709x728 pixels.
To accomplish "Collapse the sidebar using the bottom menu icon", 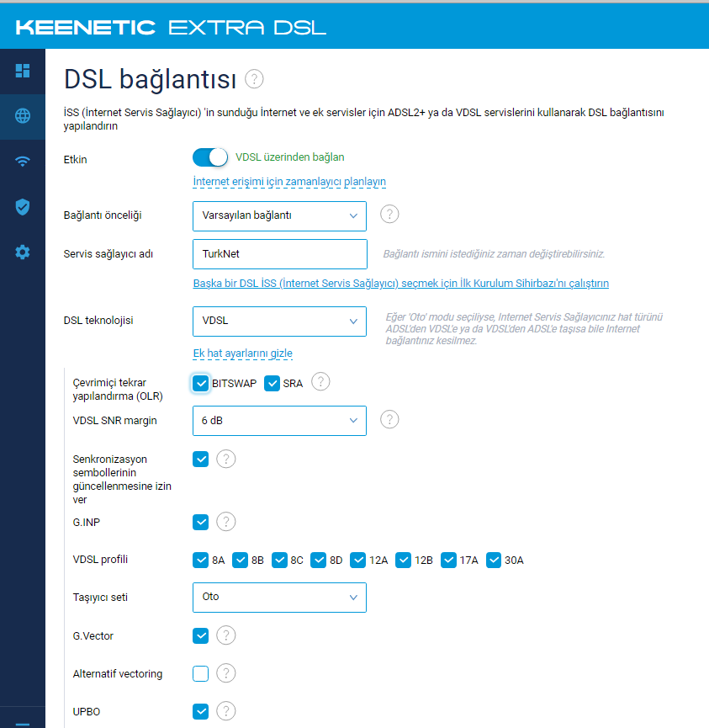I will point(22,725).
